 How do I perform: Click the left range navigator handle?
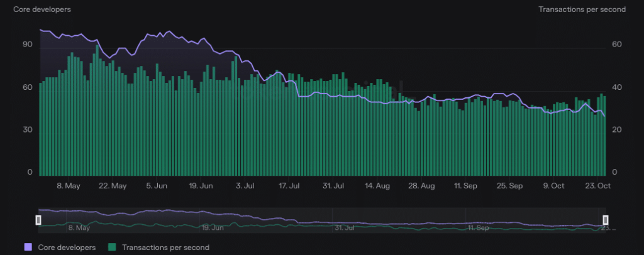(x=38, y=219)
